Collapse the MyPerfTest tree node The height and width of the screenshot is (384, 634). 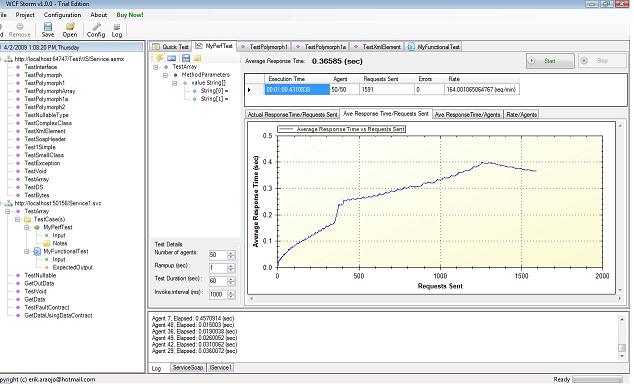pos(27,228)
